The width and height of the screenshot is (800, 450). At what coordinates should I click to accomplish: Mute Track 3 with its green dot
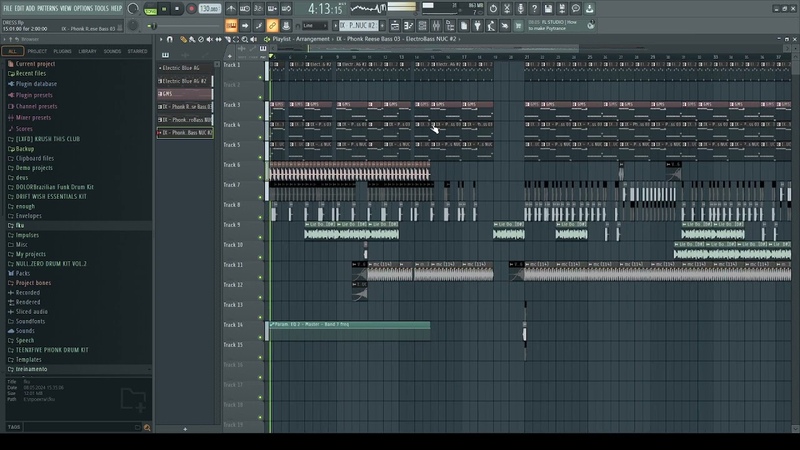pos(260,117)
